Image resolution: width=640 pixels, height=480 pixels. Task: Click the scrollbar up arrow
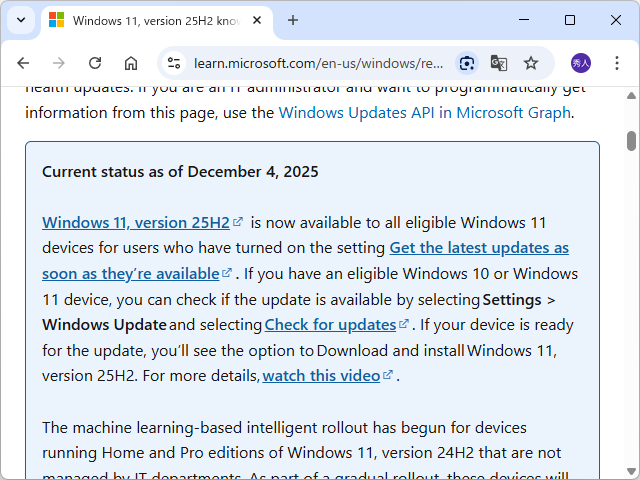coord(631,96)
